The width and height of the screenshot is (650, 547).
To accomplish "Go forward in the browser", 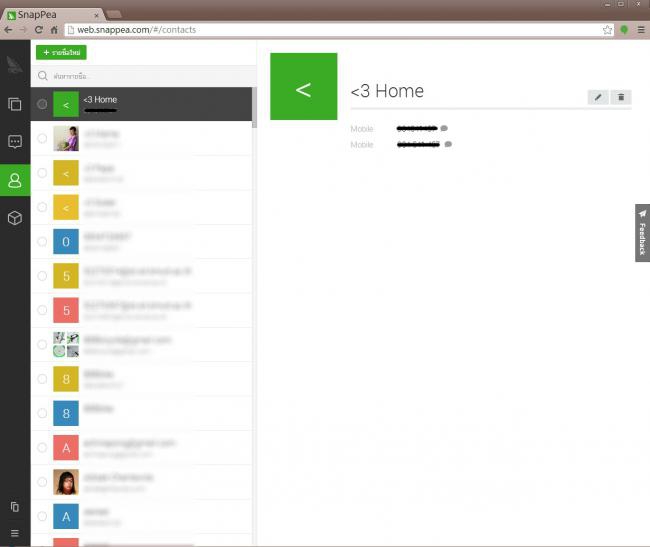I will click(23, 30).
